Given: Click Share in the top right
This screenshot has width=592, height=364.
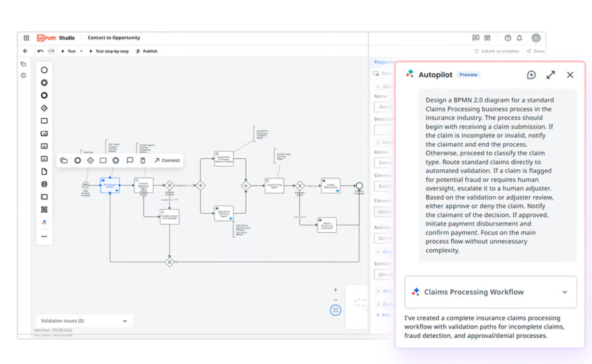Looking at the screenshot, I should tap(536, 51).
